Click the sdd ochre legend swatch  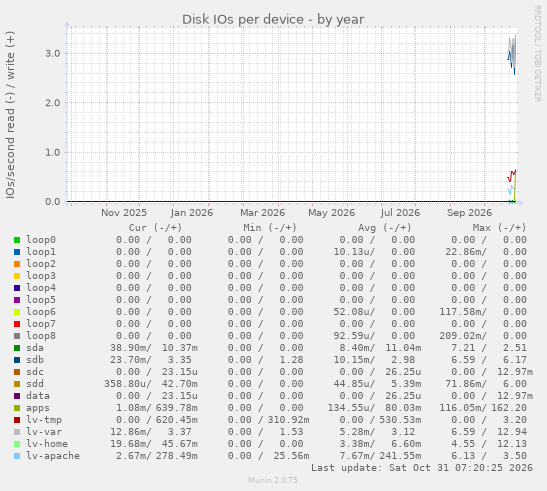coord(17,384)
